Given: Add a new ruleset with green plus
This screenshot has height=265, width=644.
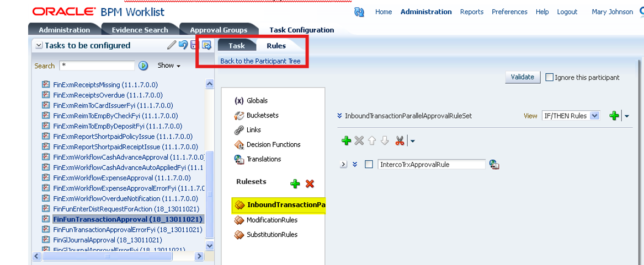Looking at the screenshot, I should point(295,183).
